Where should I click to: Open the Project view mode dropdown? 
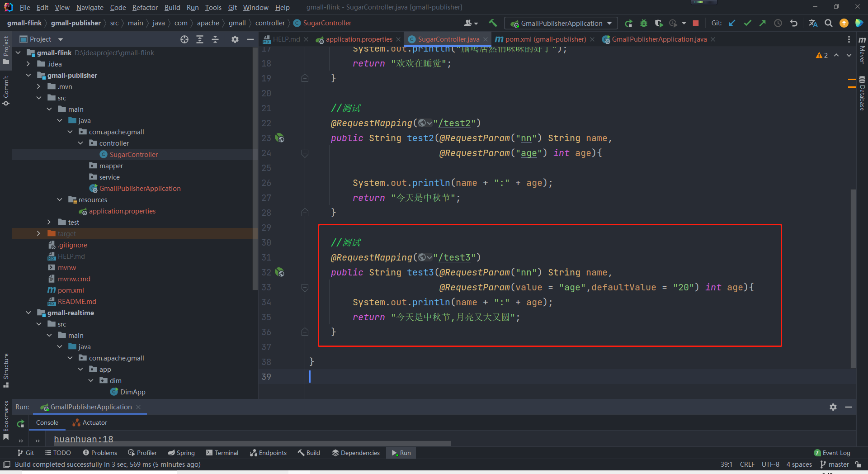point(61,39)
